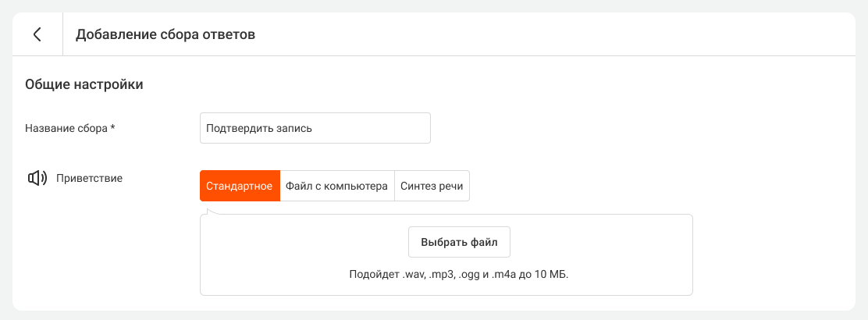Image resolution: width=868 pixels, height=320 pixels.
Task: Click the required asterisk after Название сбора
Action: [113, 129]
